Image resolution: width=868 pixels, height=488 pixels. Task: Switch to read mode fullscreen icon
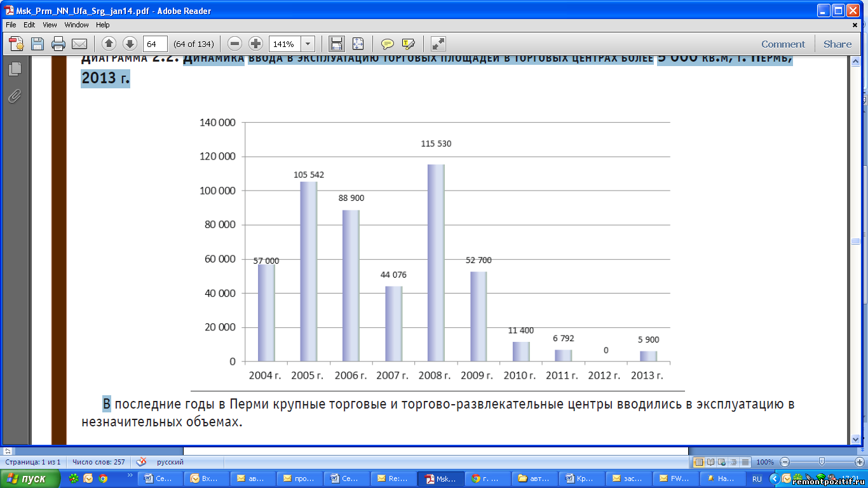(x=438, y=44)
